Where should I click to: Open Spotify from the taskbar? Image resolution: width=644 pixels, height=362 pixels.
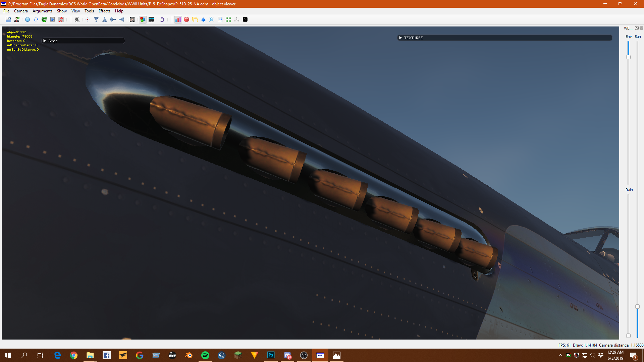pyautogui.click(x=205, y=355)
